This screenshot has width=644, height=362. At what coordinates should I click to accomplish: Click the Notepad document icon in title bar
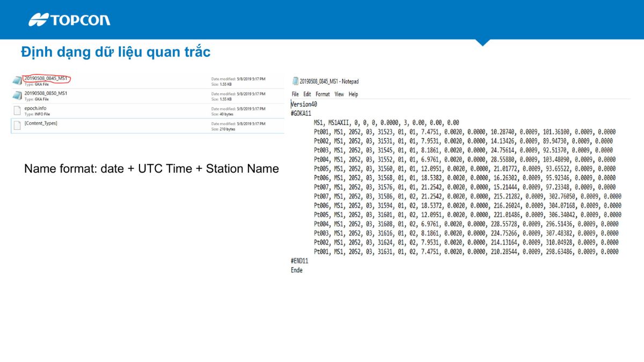point(295,82)
